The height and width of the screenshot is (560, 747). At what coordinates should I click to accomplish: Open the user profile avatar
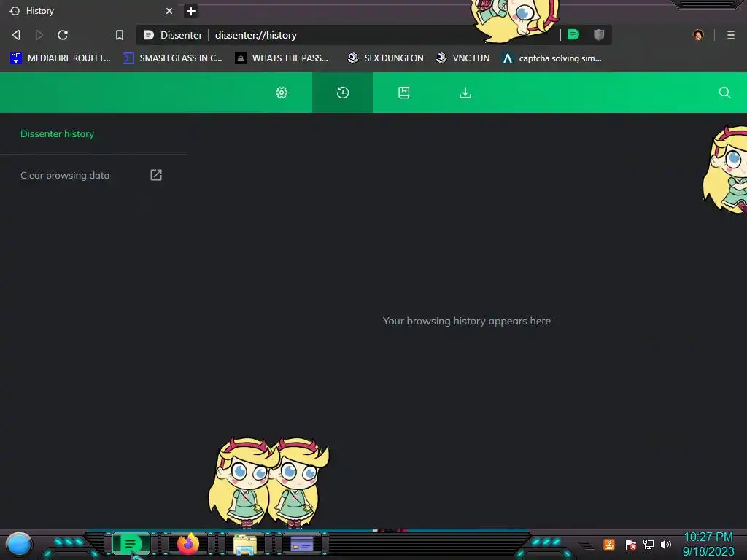[x=698, y=35]
